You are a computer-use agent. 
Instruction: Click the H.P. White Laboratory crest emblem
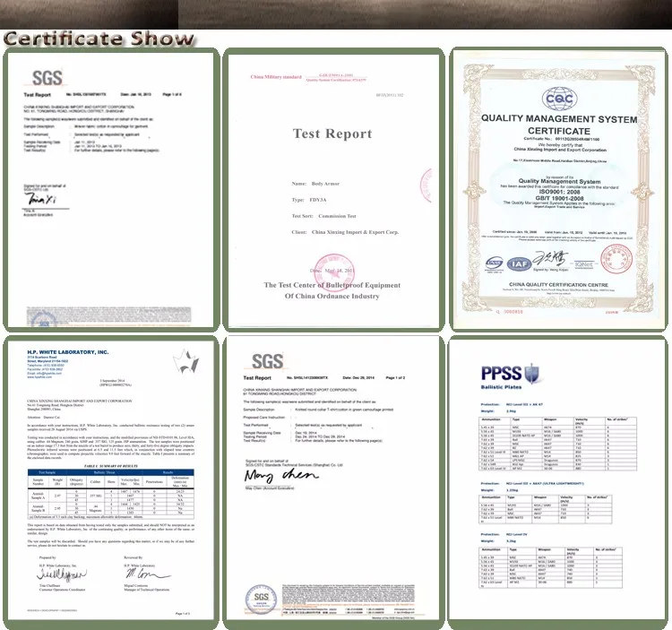point(186,362)
